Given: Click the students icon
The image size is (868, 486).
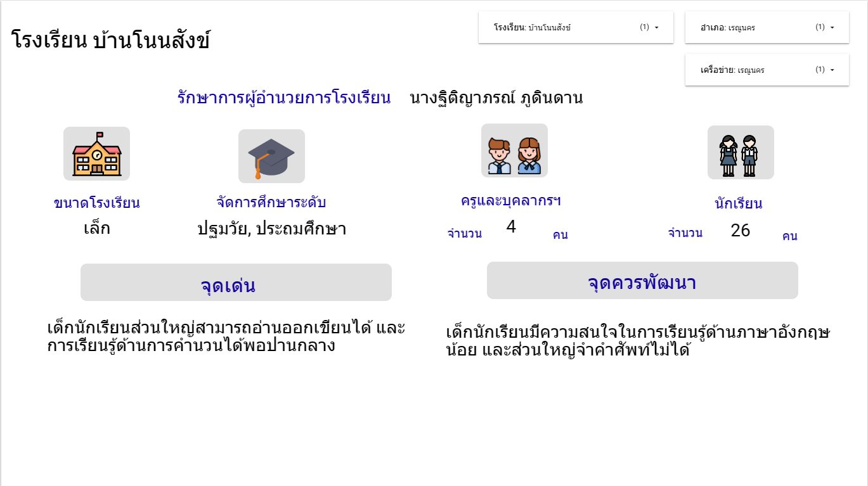Looking at the screenshot, I should [741, 152].
